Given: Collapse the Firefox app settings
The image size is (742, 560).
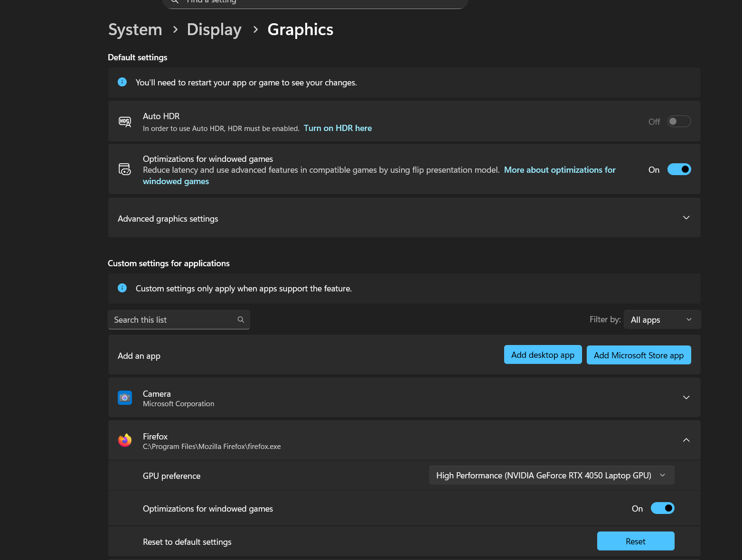Looking at the screenshot, I should click(686, 440).
